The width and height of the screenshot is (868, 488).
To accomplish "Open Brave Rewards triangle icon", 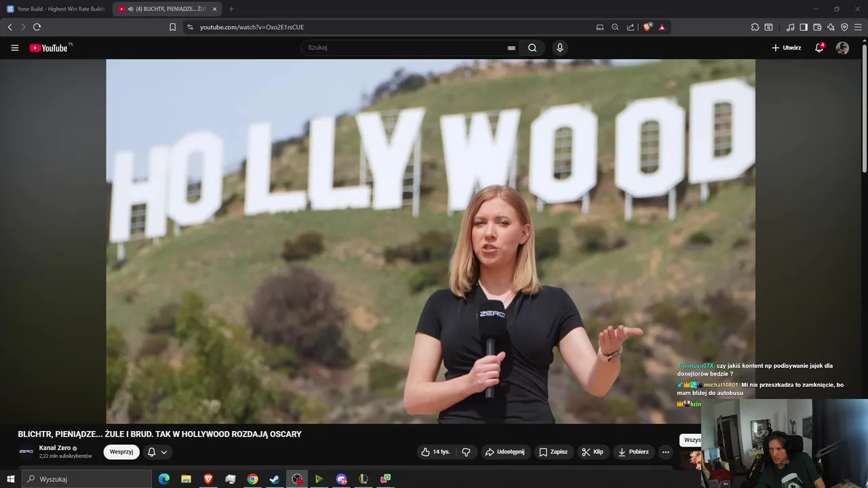I will (x=662, y=27).
